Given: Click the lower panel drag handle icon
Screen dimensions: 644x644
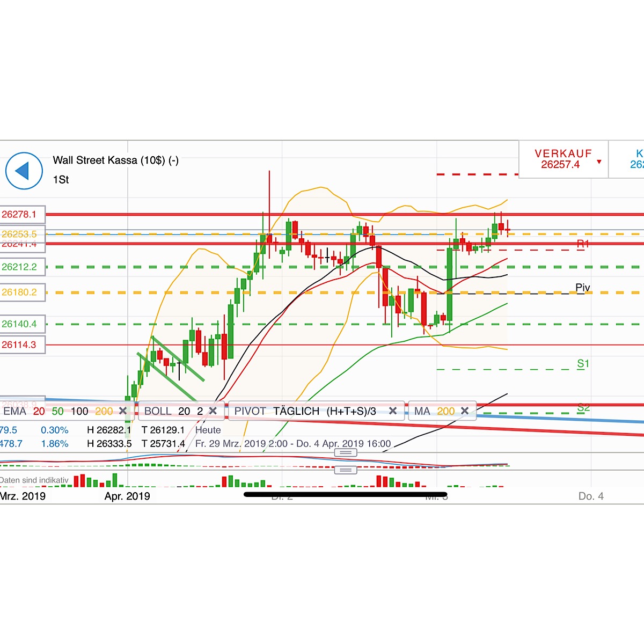Looking at the screenshot, I should [x=345, y=469].
